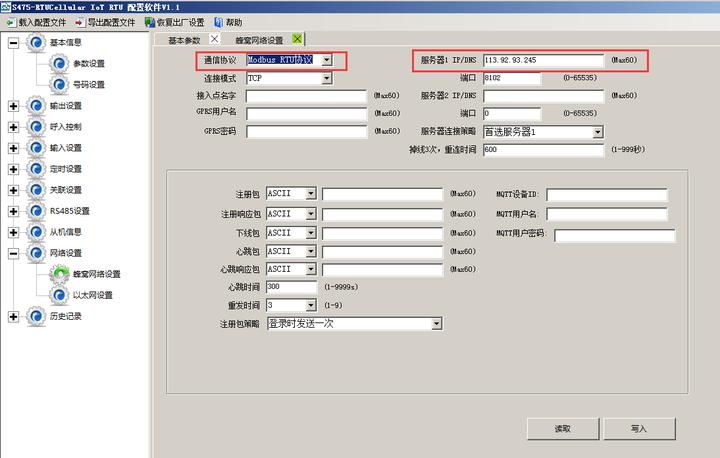Select the 输入设置 node icon

36,148
